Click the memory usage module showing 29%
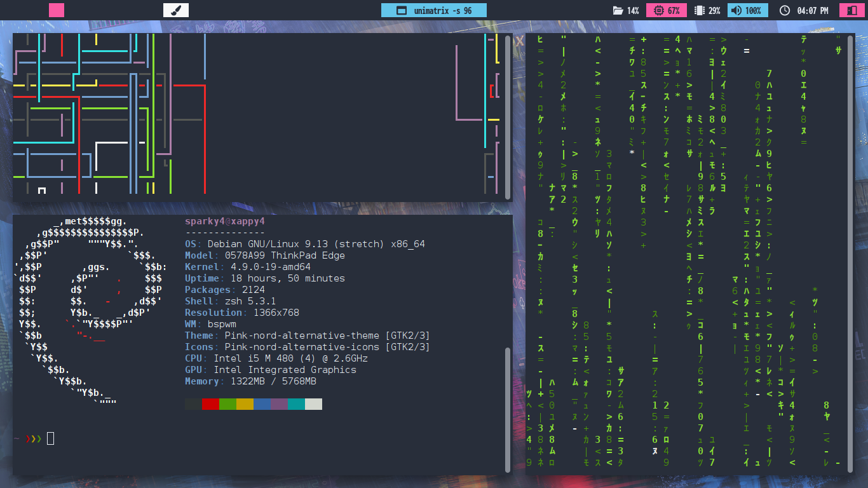This screenshot has width=868, height=488. coord(707,11)
